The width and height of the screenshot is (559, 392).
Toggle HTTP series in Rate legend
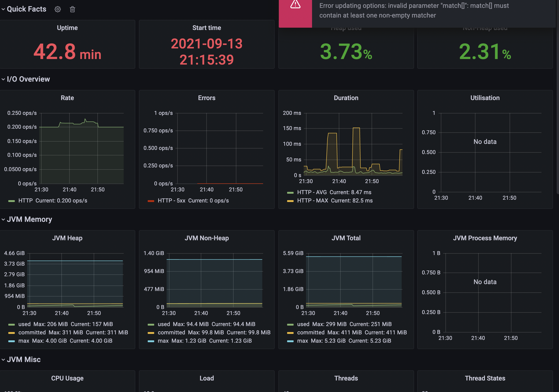pos(25,201)
